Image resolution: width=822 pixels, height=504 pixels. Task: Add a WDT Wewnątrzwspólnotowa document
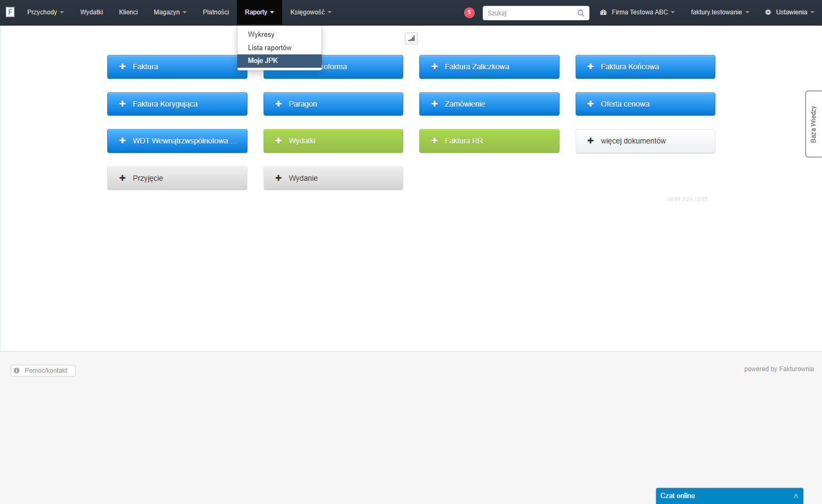(177, 141)
